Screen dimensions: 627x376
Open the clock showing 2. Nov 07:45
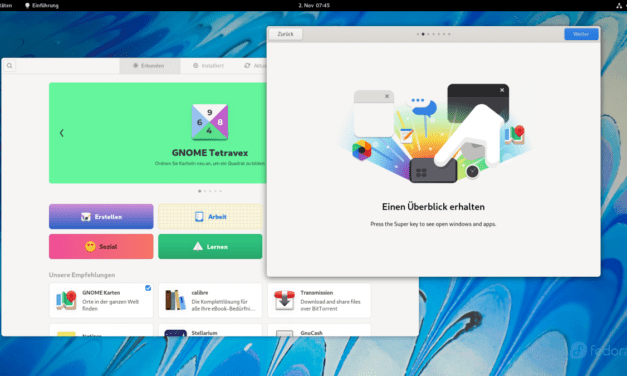pyautogui.click(x=314, y=6)
